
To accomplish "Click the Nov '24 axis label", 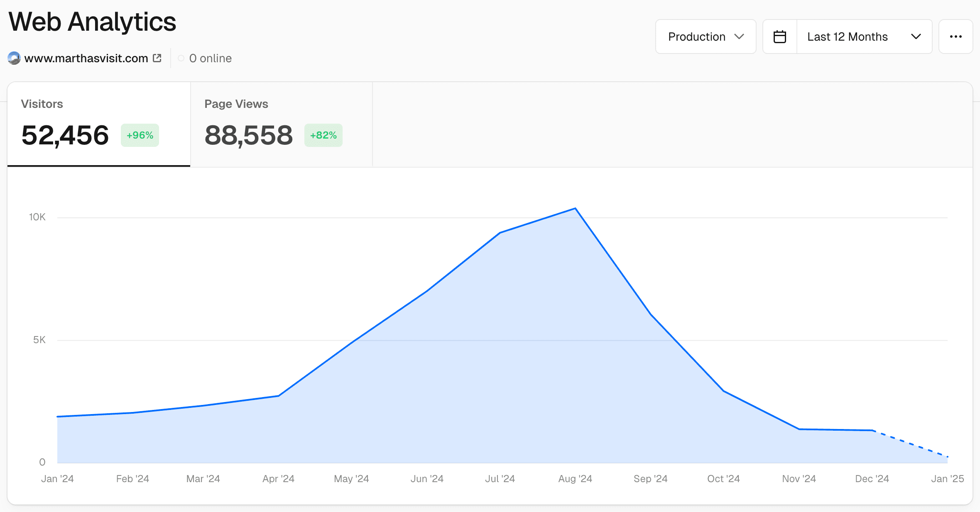I will pyautogui.click(x=799, y=479).
